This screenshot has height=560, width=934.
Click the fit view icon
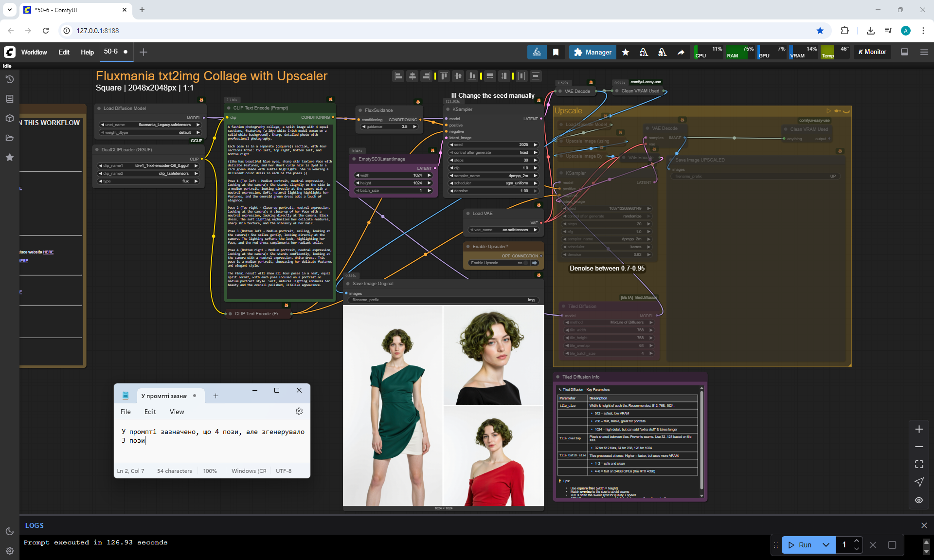[918, 464]
